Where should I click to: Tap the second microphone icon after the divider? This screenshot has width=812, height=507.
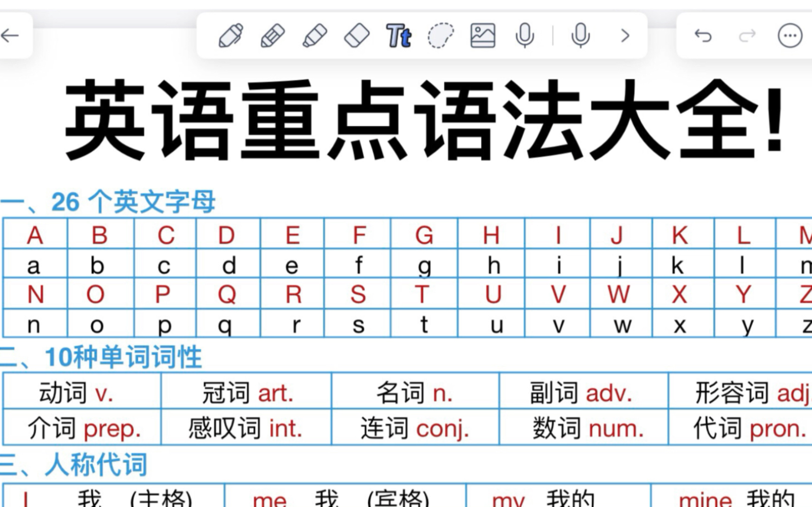581,36
